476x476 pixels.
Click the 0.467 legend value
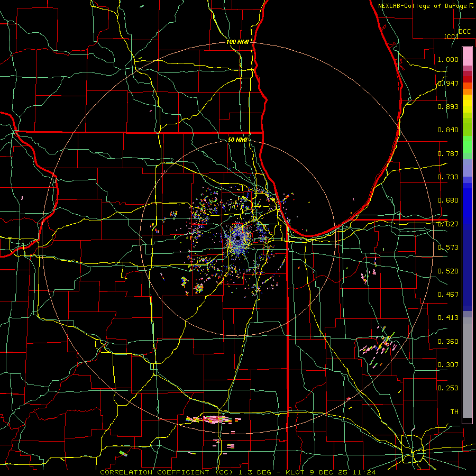(x=448, y=295)
